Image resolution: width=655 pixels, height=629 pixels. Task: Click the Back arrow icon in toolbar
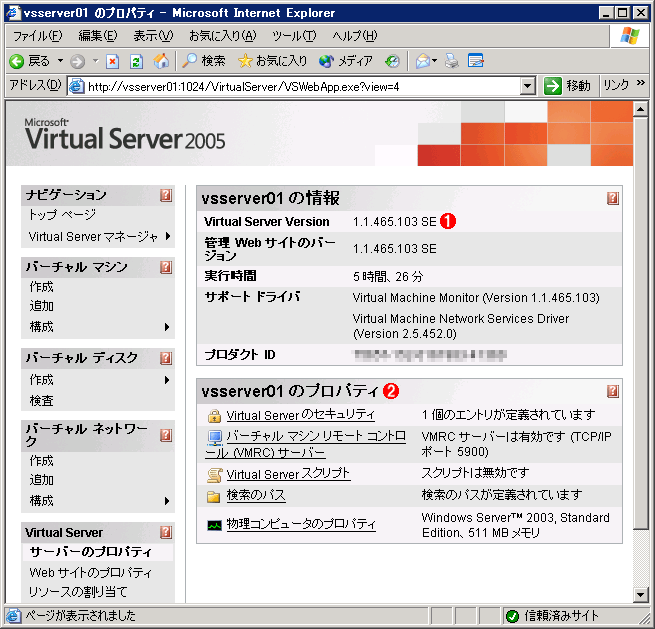[17, 61]
